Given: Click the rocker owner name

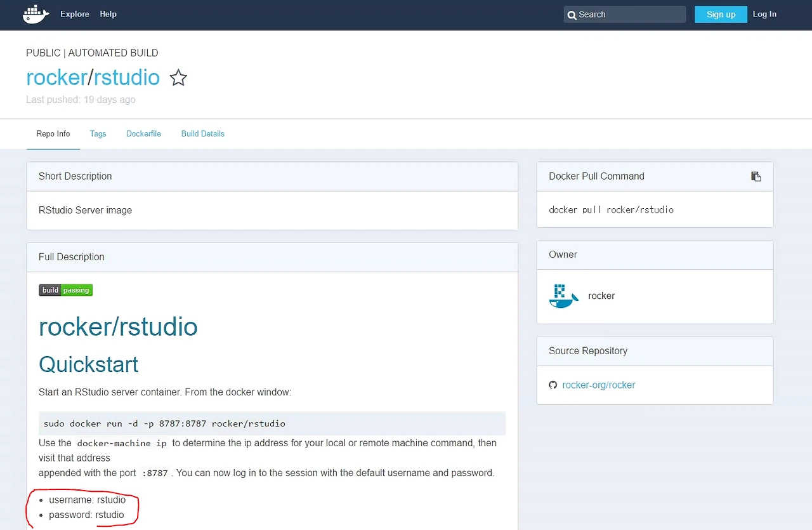Looking at the screenshot, I should coord(601,296).
